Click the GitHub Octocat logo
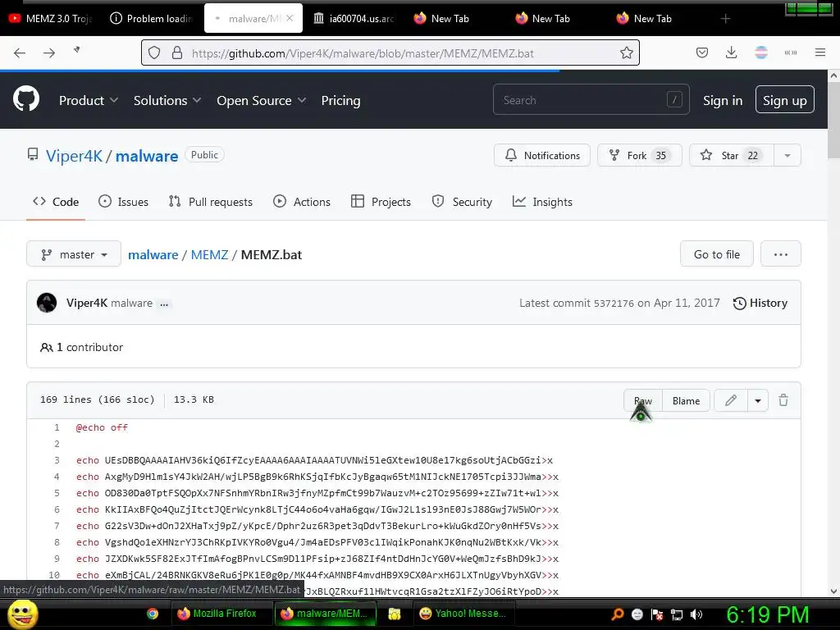Screen dimensions: 840x630 [25, 99]
